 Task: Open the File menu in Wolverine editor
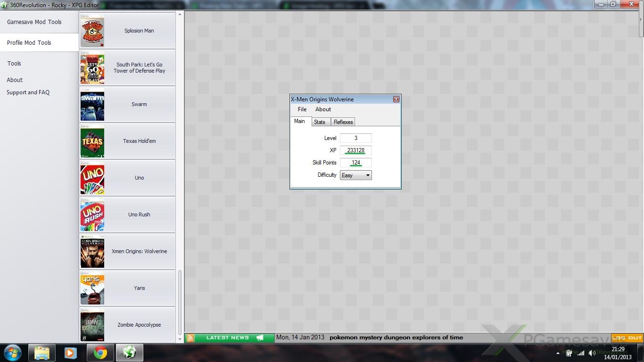(302, 109)
